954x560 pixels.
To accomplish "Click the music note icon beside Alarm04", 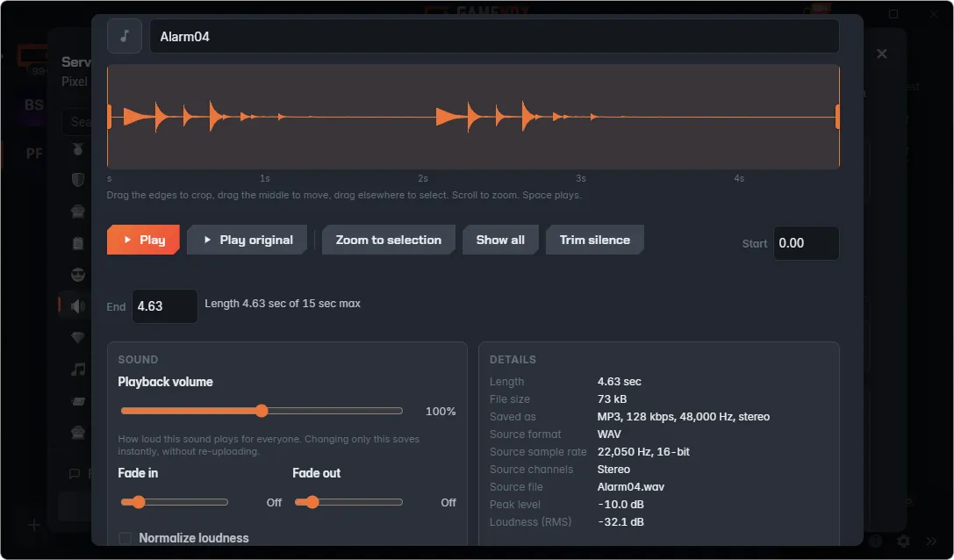I will click(125, 37).
